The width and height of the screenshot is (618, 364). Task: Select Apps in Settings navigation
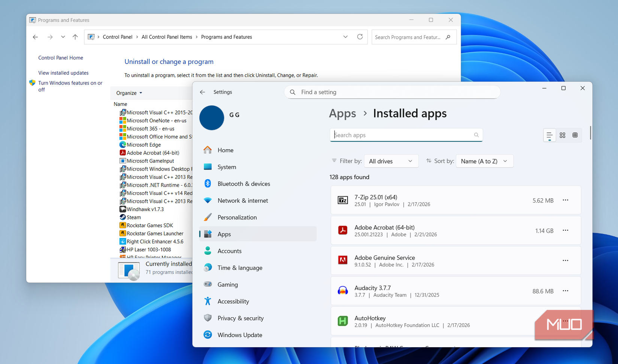pyautogui.click(x=258, y=234)
